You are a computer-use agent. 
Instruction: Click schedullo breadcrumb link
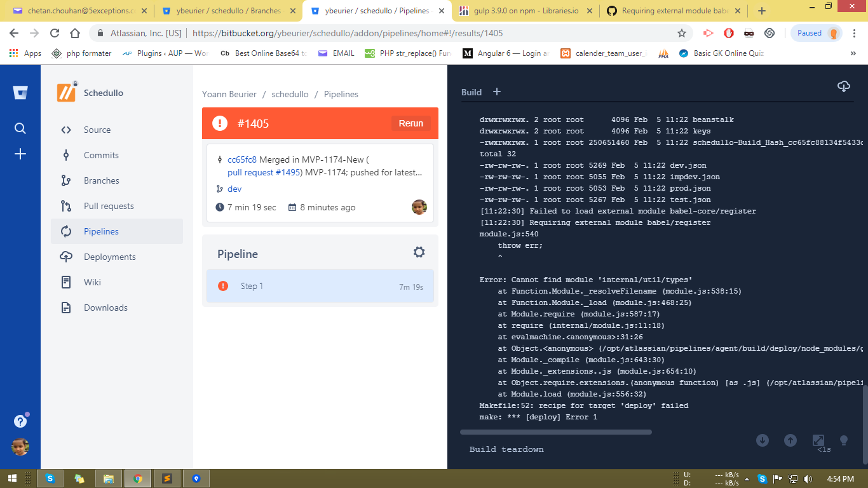click(290, 94)
